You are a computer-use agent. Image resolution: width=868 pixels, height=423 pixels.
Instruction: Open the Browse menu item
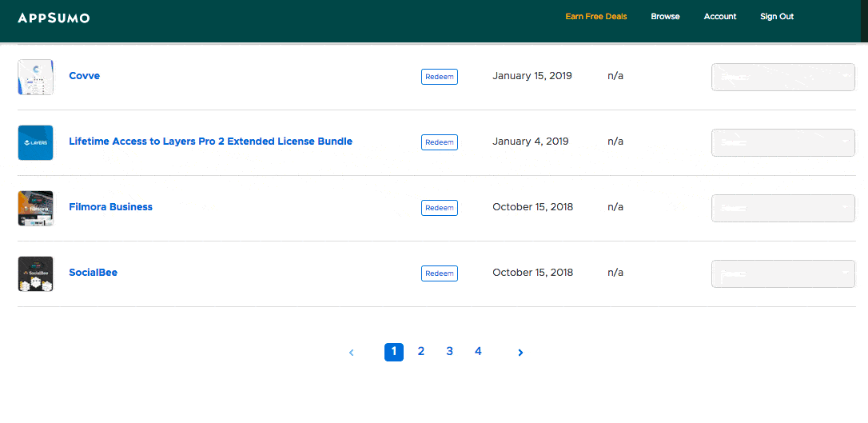pyautogui.click(x=665, y=17)
